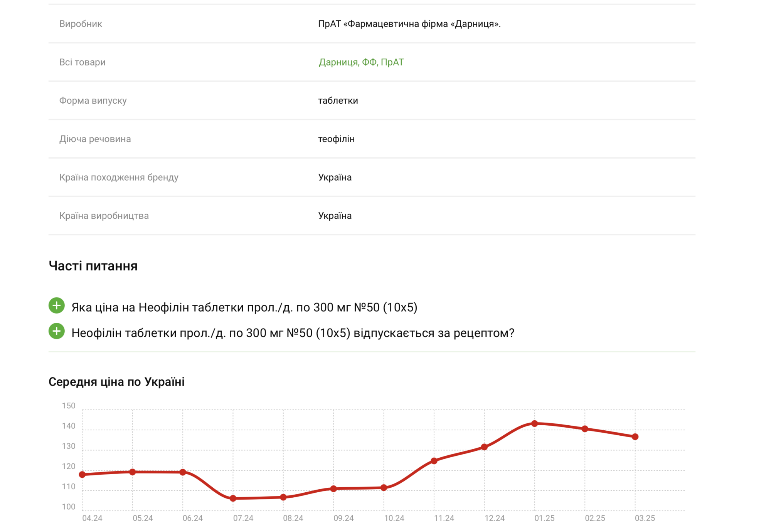
Task: Click the 02.25 price data point
Action: (585, 429)
